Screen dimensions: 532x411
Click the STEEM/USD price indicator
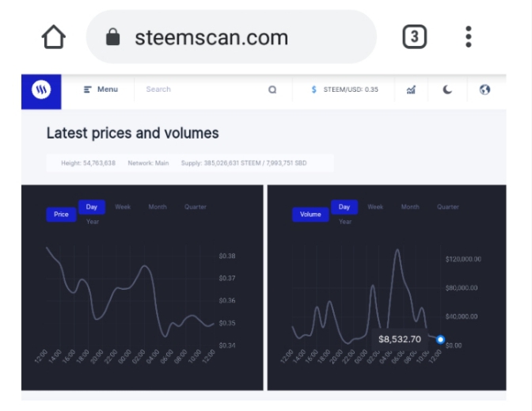pyautogui.click(x=345, y=89)
